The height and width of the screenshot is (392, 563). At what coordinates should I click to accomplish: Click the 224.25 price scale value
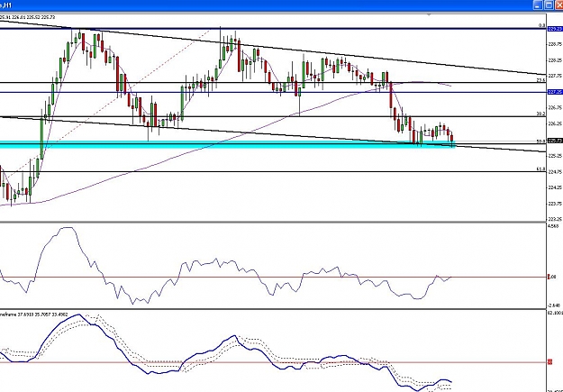[x=555, y=187]
